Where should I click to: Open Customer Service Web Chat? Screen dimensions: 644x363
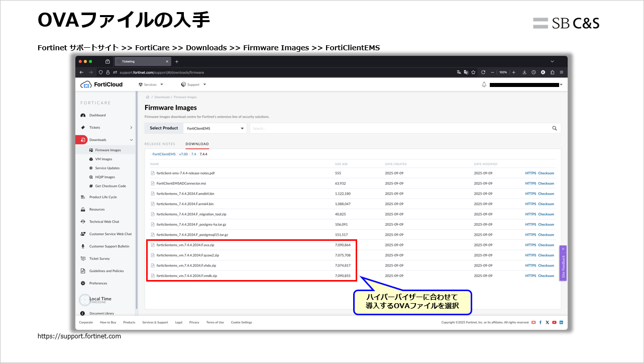[111, 234]
